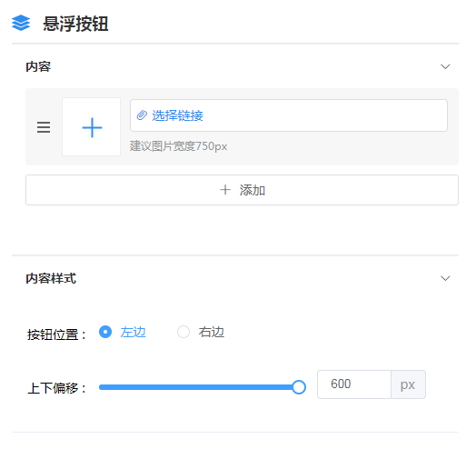The width and height of the screenshot is (476, 449).
Task: Click the middle of the offset slider track
Action: (x=199, y=387)
